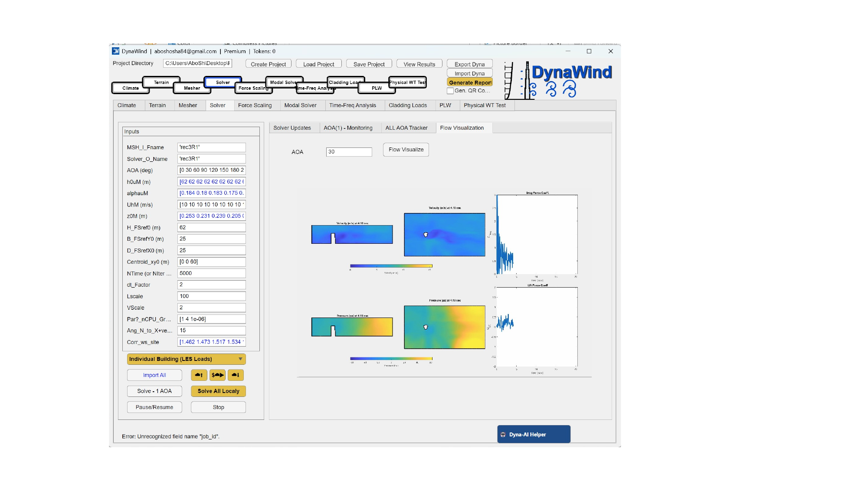Open the Cladding Loads tab

pyautogui.click(x=408, y=105)
